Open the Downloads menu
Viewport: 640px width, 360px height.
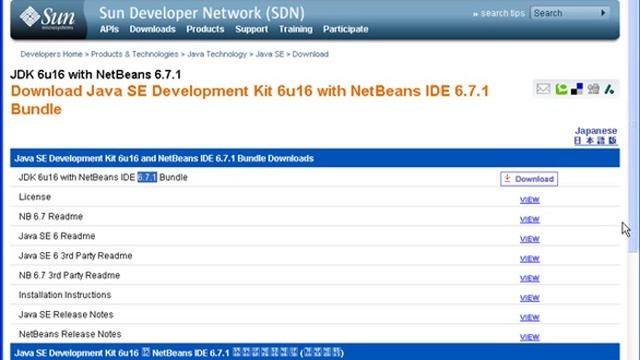[152, 29]
